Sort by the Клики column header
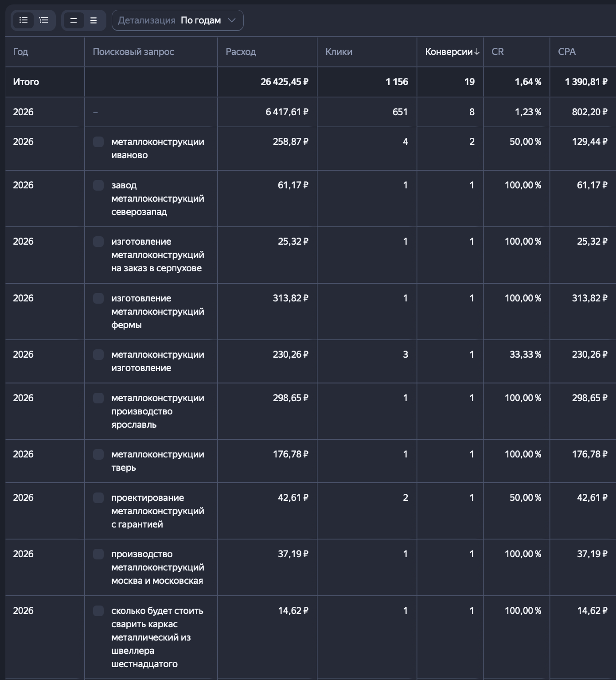The width and height of the screenshot is (616, 680). click(x=339, y=52)
